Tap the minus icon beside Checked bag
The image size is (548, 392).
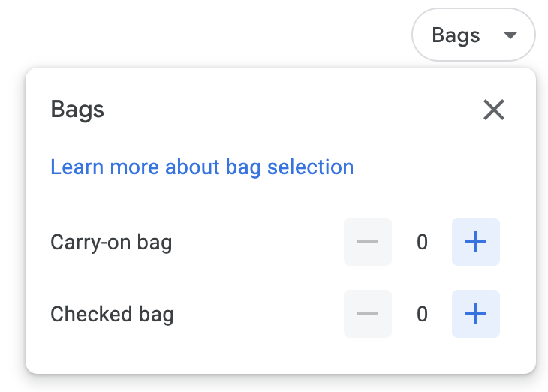coord(368,314)
